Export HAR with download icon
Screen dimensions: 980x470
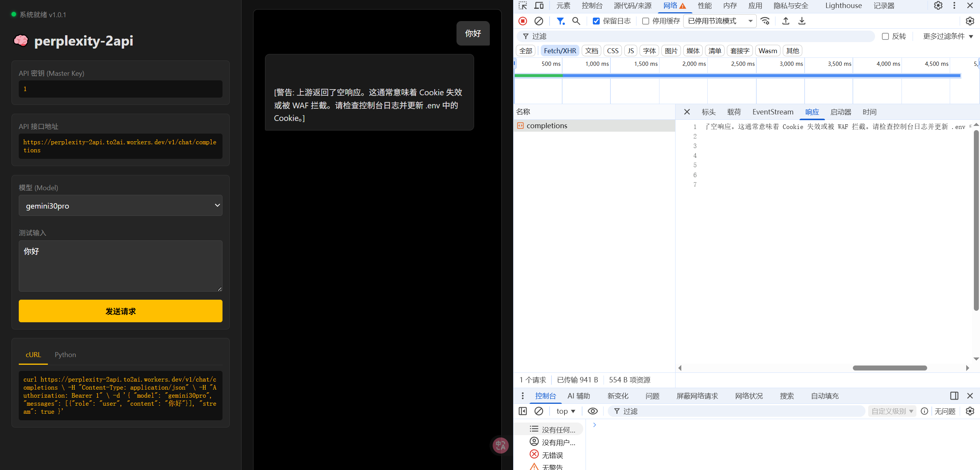tap(802, 21)
